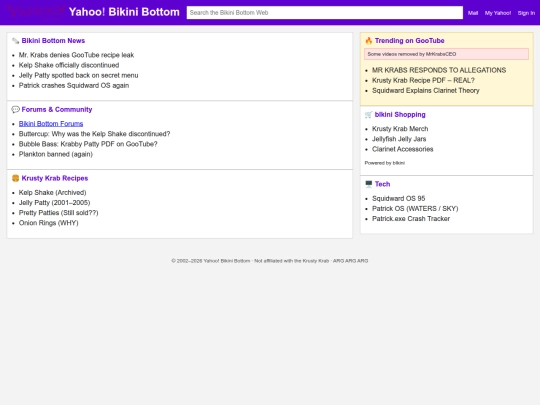Click the Yahoo logo in the header
The width and height of the screenshot is (540, 405).
click(36, 12)
